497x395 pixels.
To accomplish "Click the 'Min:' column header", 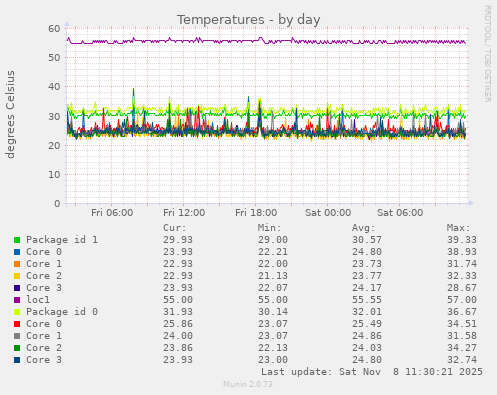I will [269, 228].
